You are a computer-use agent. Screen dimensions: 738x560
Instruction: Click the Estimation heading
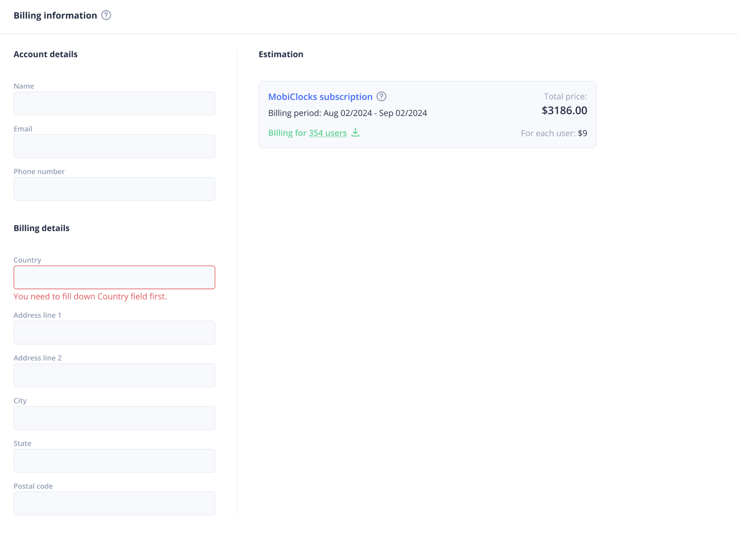(281, 55)
